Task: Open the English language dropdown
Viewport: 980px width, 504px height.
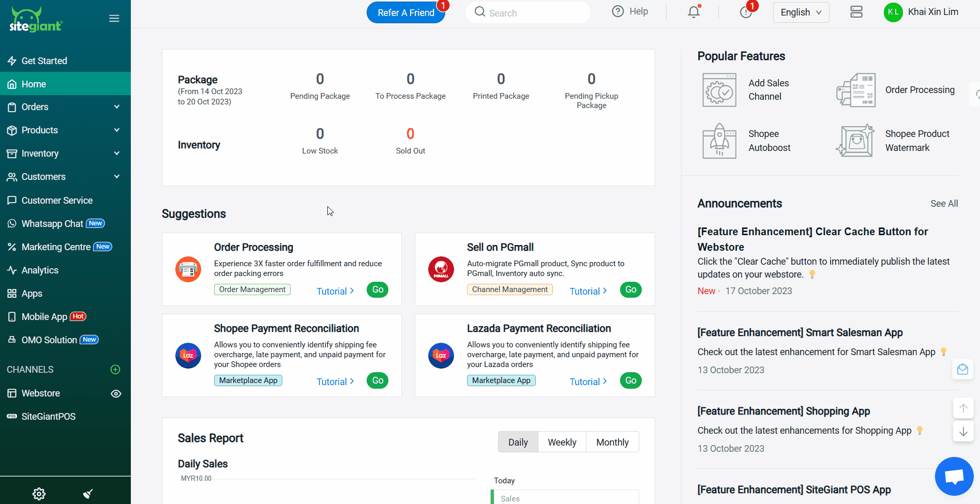Action: click(x=801, y=12)
